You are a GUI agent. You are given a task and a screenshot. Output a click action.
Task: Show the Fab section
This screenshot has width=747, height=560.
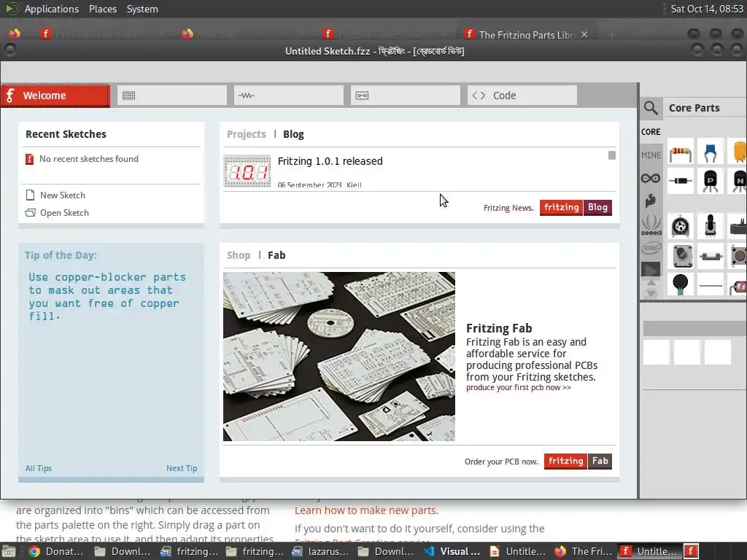276,255
